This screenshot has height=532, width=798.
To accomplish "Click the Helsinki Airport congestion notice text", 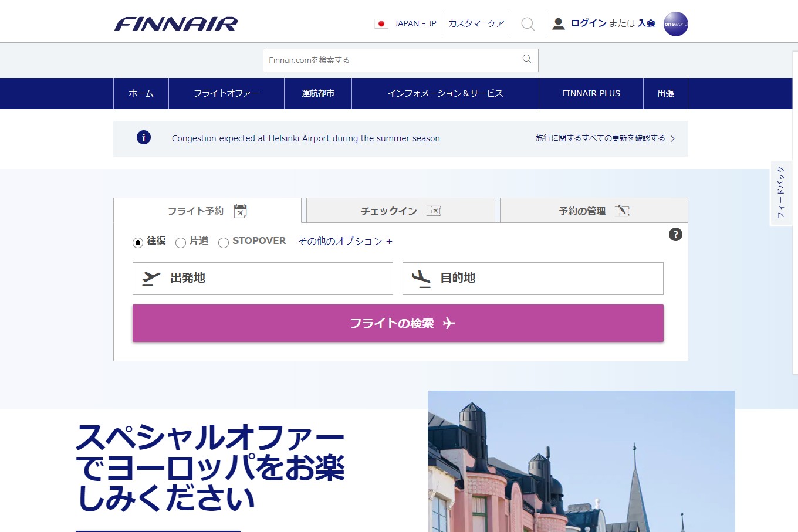I will point(306,138).
